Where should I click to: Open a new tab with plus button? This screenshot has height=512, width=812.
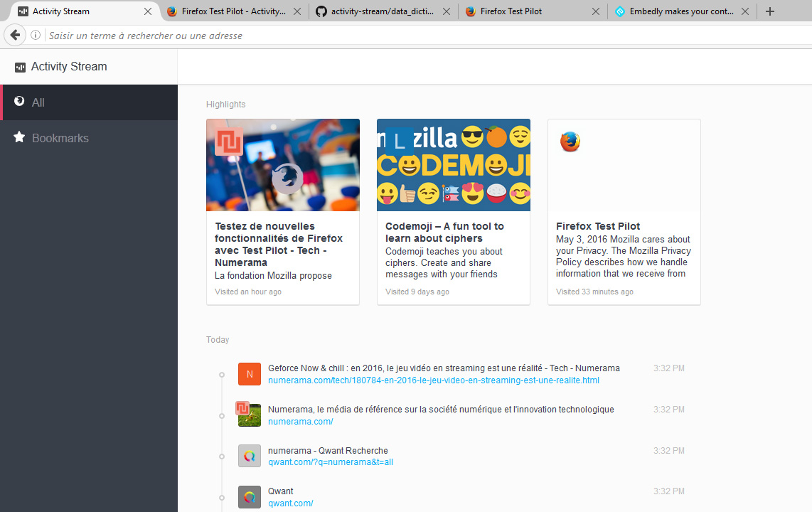point(770,11)
